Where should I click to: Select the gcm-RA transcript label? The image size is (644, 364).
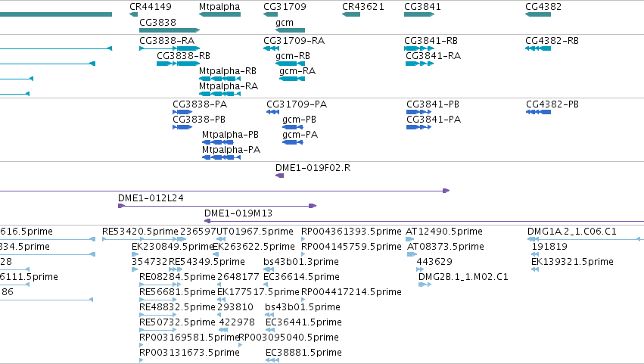[297, 71]
